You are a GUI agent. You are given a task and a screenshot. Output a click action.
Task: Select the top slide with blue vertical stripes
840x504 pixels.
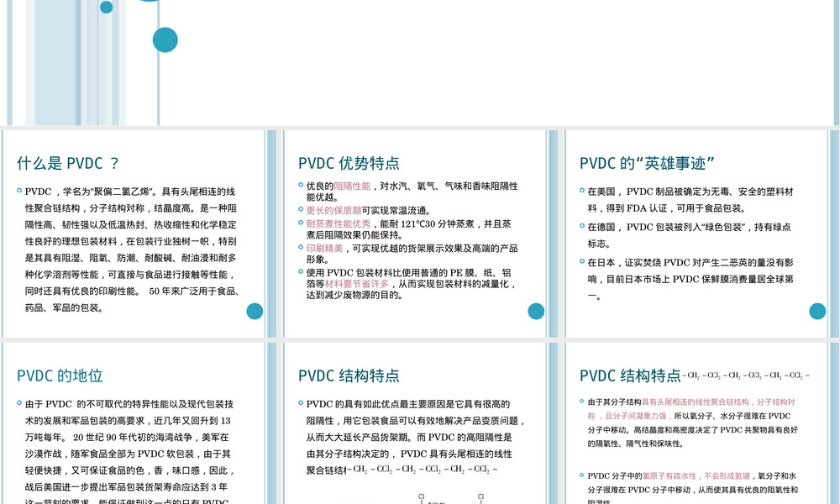coord(420,63)
